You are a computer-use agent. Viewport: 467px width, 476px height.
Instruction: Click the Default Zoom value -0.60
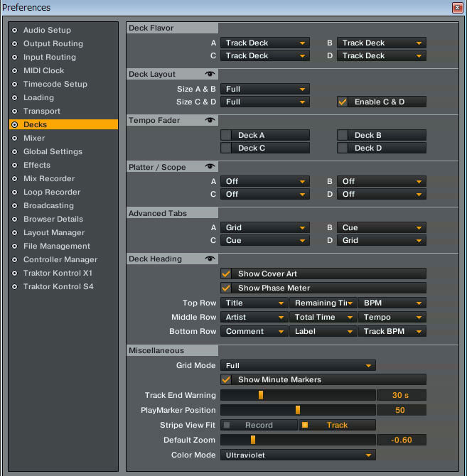[x=402, y=440]
